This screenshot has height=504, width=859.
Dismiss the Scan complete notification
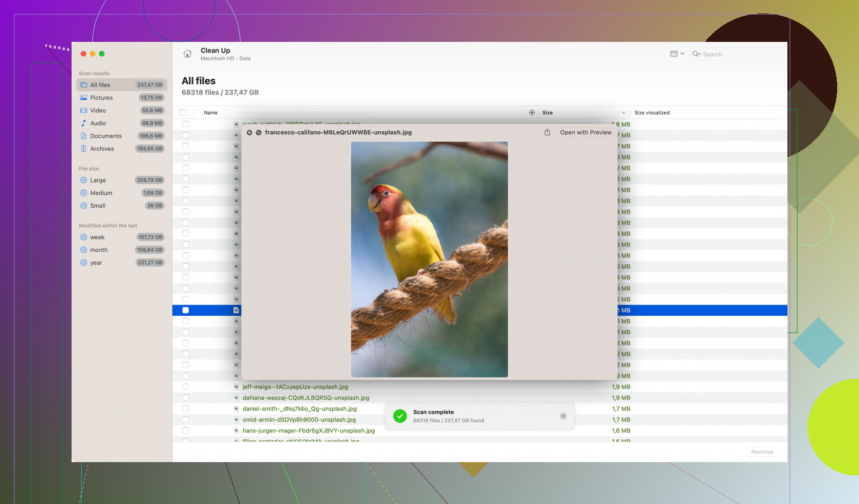click(x=563, y=416)
